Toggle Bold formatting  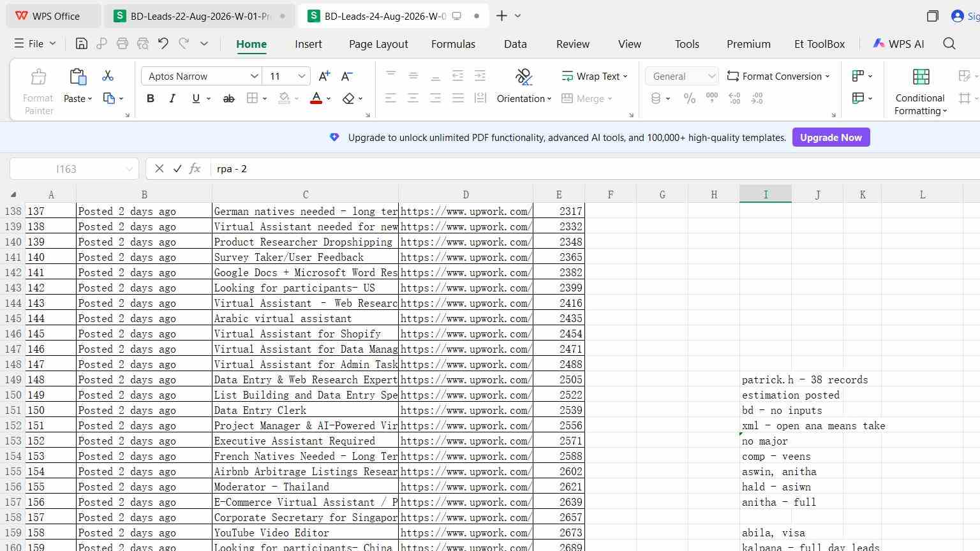click(x=151, y=98)
